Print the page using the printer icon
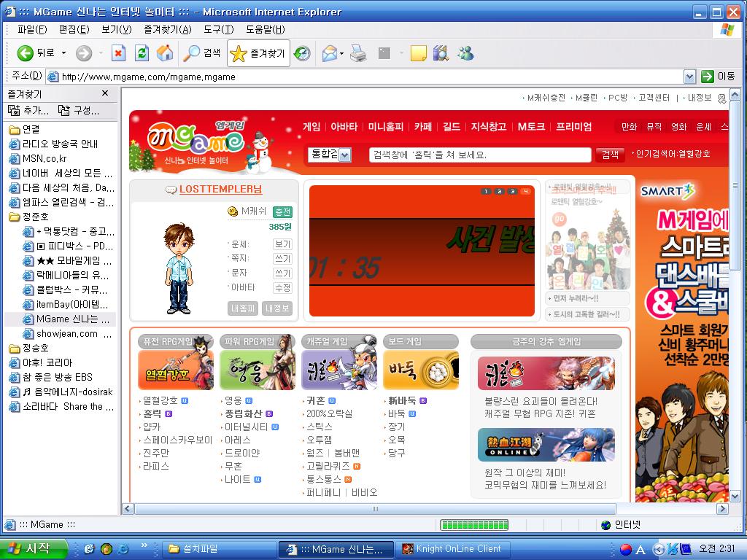Image resolution: width=747 pixels, height=560 pixels. click(x=358, y=52)
